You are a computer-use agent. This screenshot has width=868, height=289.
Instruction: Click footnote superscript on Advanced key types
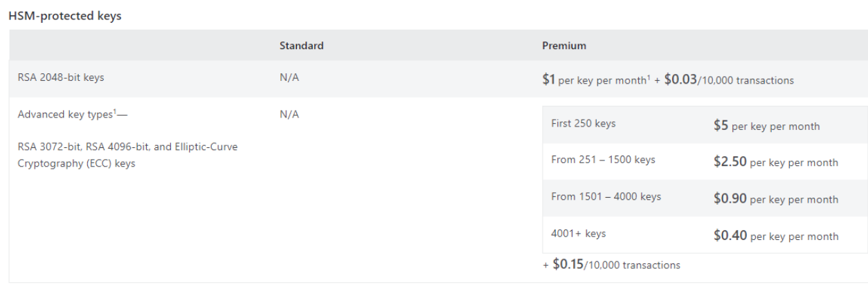(115, 112)
